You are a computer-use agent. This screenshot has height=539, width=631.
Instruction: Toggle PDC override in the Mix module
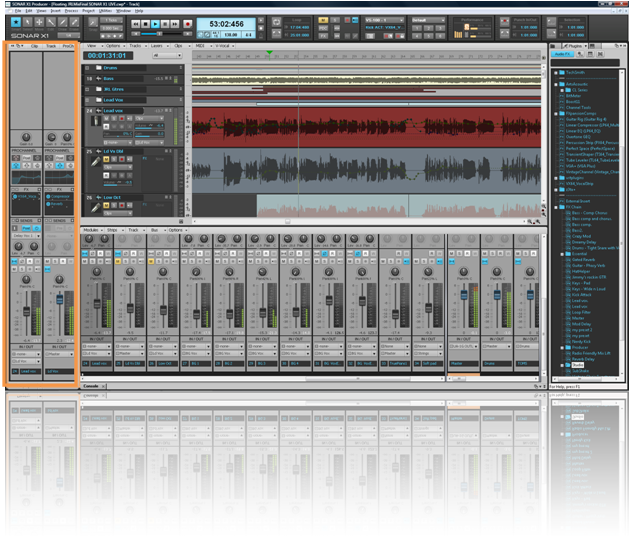[323, 28]
